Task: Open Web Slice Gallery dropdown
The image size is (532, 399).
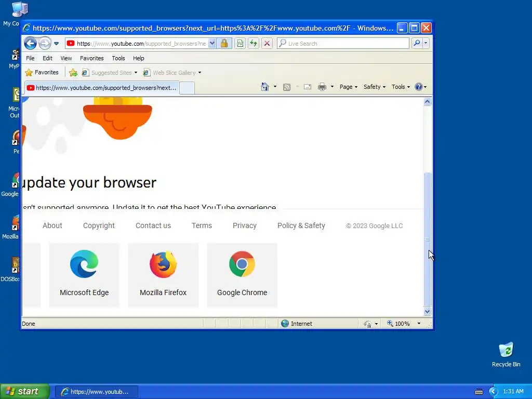Action: (172, 73)
